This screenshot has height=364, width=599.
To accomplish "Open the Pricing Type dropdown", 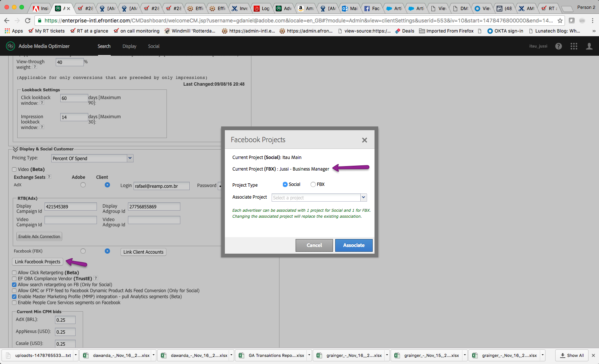I will click(129, 158).
